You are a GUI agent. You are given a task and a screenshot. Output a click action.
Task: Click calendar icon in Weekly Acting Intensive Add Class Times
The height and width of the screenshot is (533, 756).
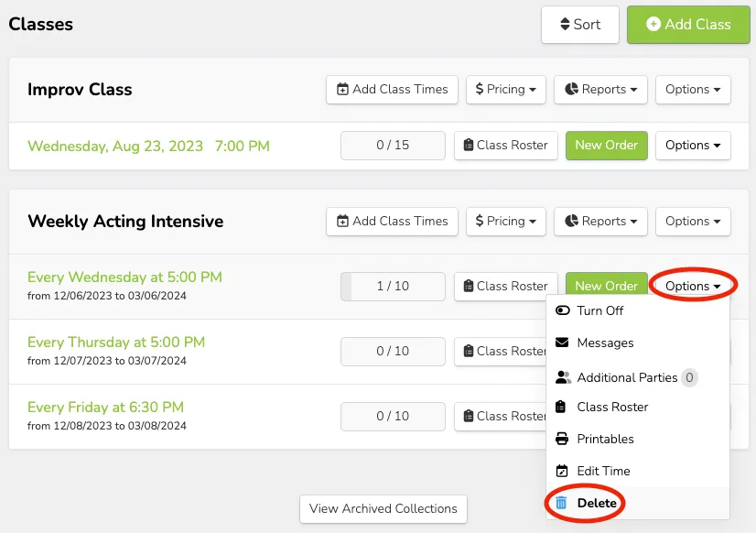point(342,221)
